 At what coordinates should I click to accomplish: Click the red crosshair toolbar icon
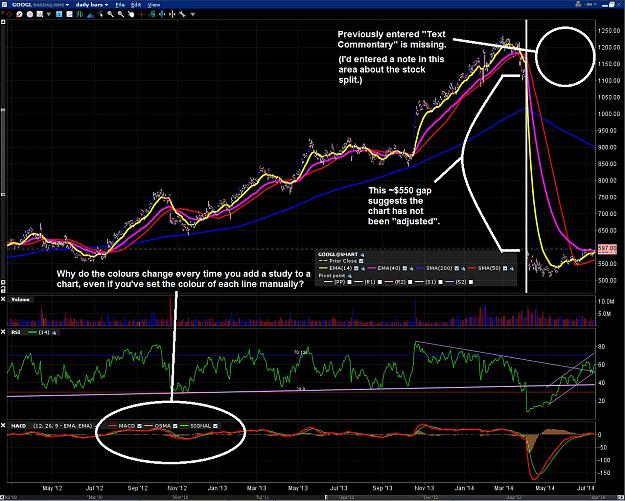tap(8, 14)
